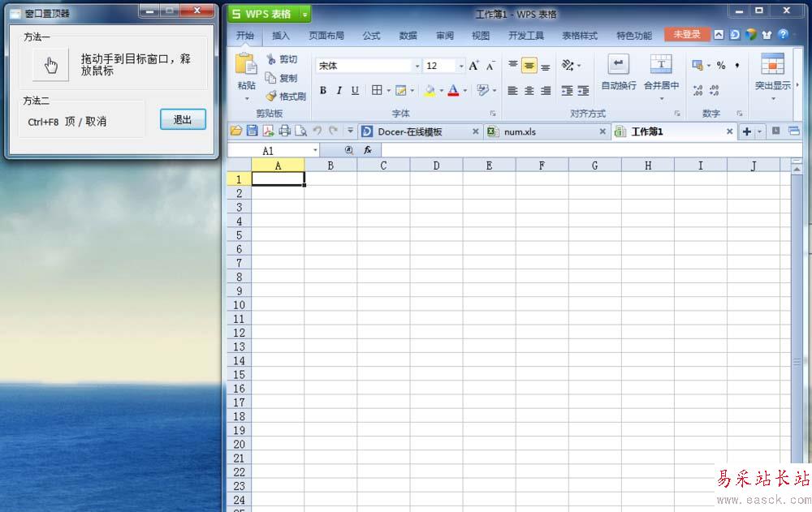Screen dimensions: 812x512
Task: Toggle italic formatting (I)
Action: tap(339, 91)
